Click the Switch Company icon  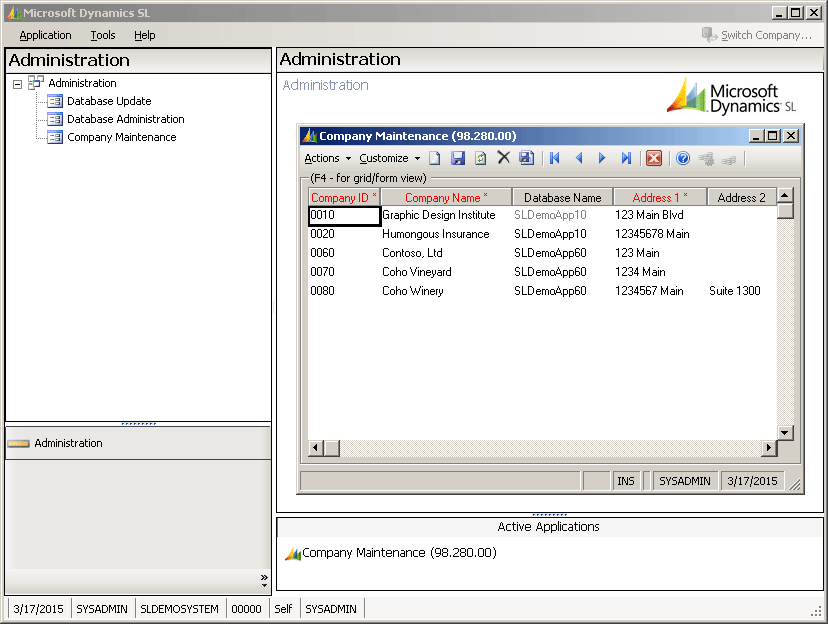709,35
